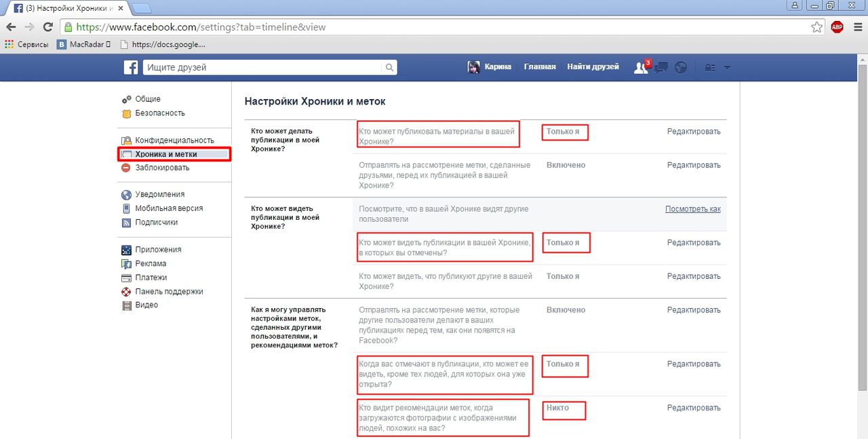Open a new tab with the new tab button
The height and width of the screenshot is (439, 868).
[x=141, y=8]
